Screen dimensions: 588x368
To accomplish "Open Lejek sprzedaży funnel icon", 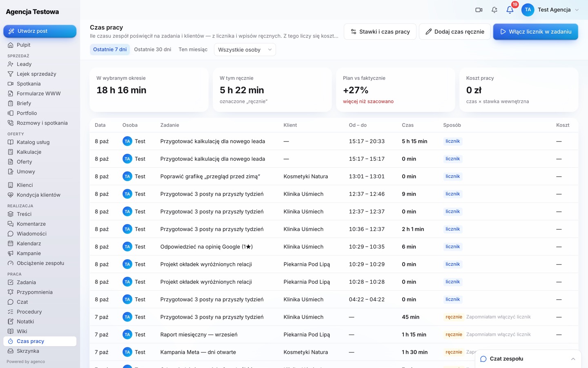I will (11, 74).
